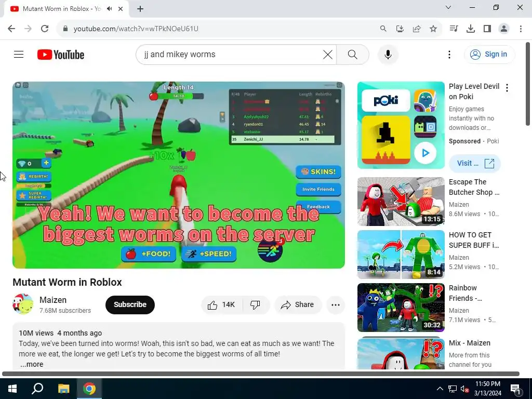Open Rainbow Friends video thumbnail
532x399 pixels.
pos(401,308)
